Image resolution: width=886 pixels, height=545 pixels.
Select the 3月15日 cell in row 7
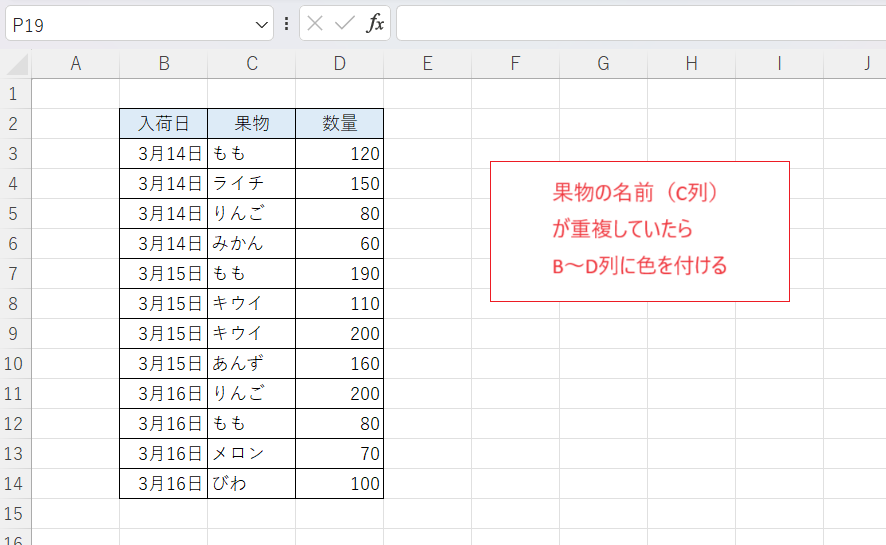point(164,273)
